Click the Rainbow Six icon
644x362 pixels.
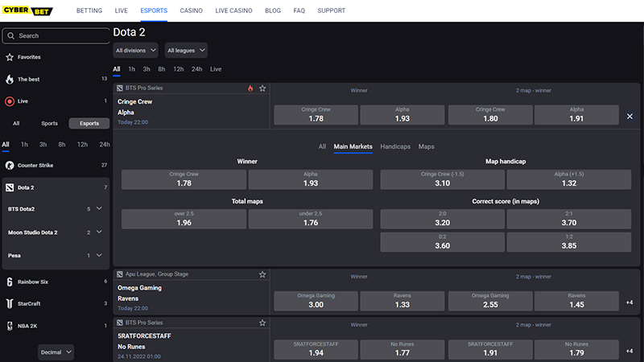(x=10, y=282)
